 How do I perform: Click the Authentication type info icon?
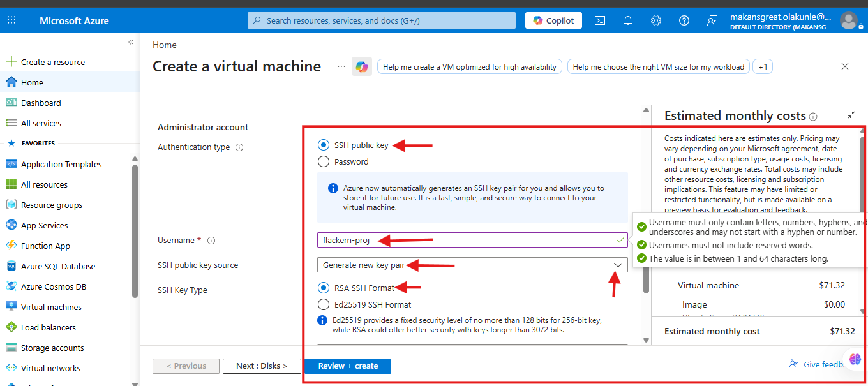tap(239, 147)
